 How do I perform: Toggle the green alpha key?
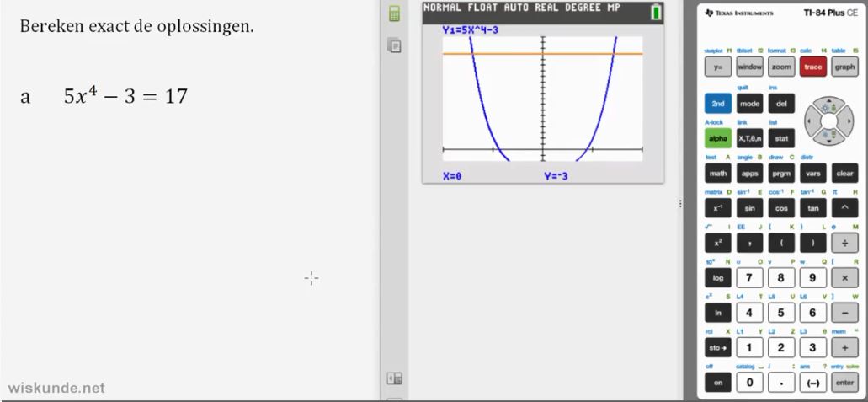[x=718, y=139]
